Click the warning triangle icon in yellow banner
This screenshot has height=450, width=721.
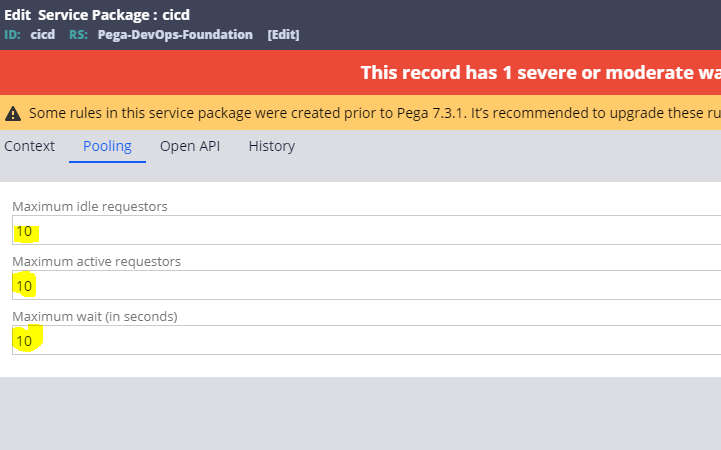click(x=13, y=114)
